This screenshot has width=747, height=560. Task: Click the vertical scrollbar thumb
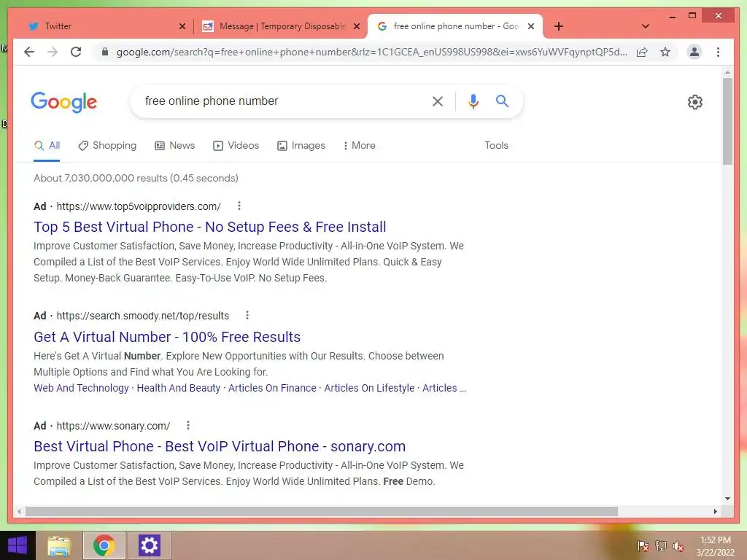727,122
